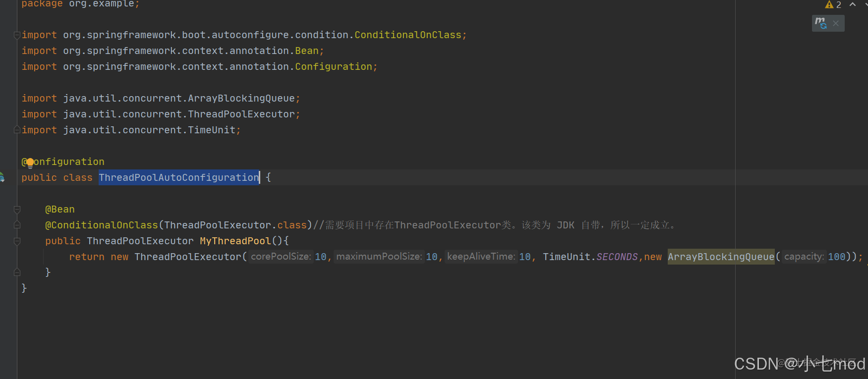Collapse fold marker beside @Bean annotation

tap(17, 210)
